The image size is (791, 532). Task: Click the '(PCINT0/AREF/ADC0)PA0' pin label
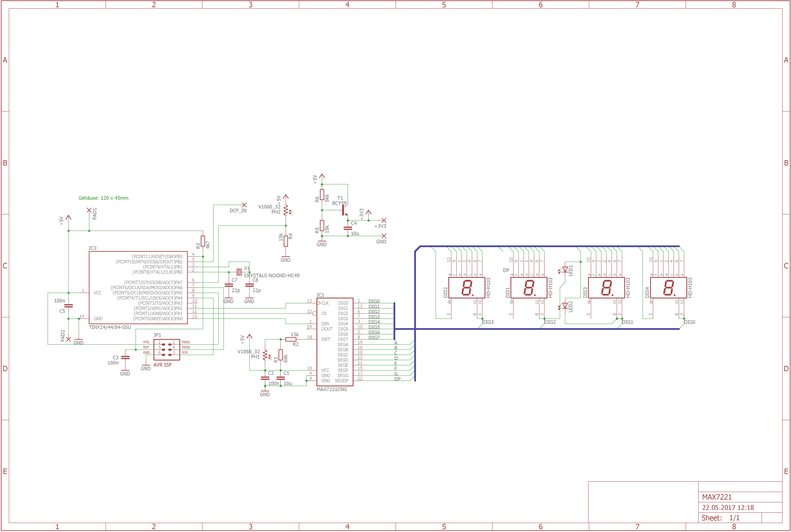point(158,319)
